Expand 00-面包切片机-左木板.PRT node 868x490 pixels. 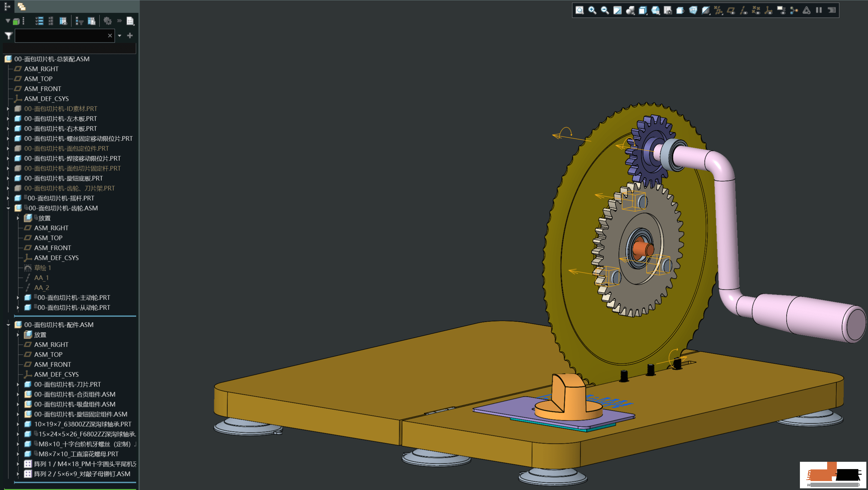[8, 119]
